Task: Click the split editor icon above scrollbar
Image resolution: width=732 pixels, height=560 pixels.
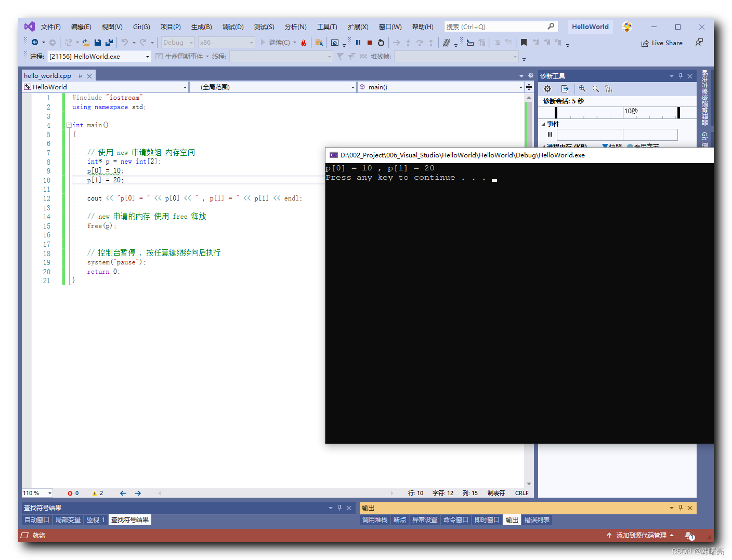Action: (529, 87)
